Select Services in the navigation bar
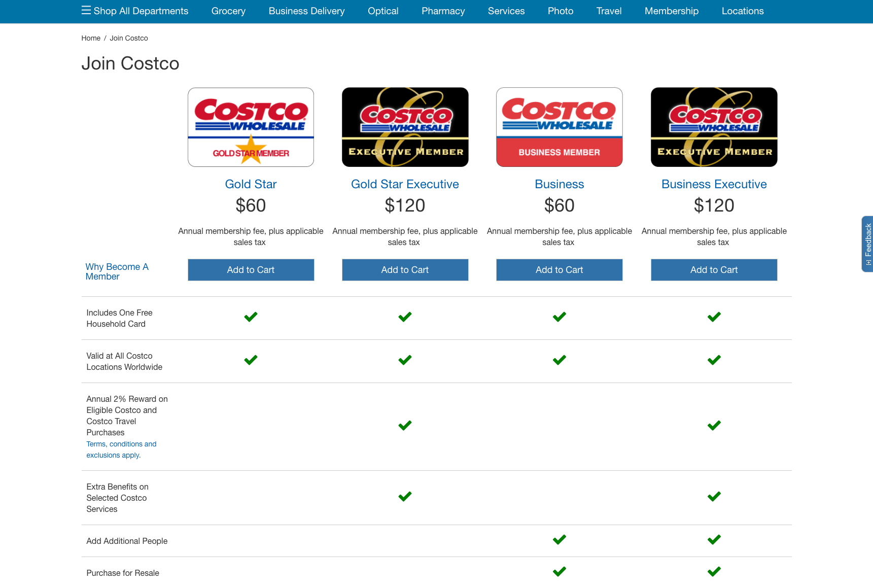Image resolution: width=873 pixels, height=588 pixels. (506, 11)
